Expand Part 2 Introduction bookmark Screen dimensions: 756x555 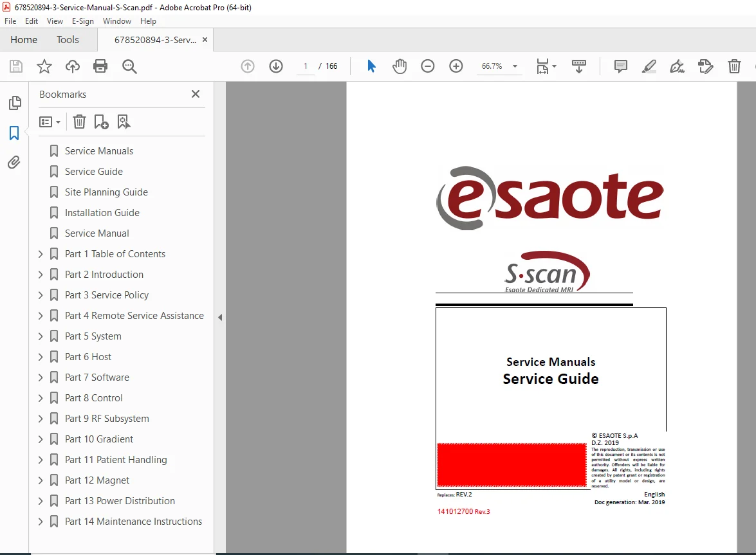pyautogui.click(x=41, y=275)
